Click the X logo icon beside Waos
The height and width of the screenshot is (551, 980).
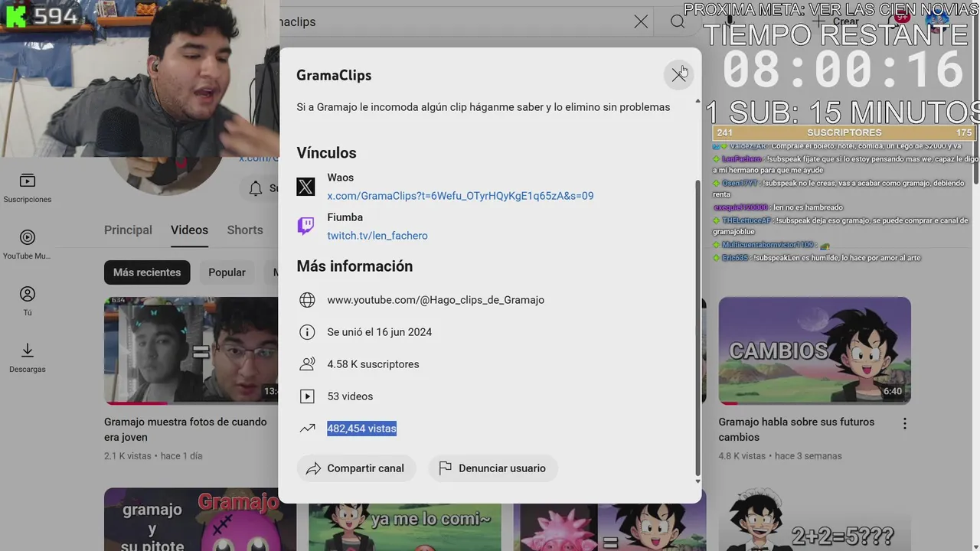click(x=305, y=187)
